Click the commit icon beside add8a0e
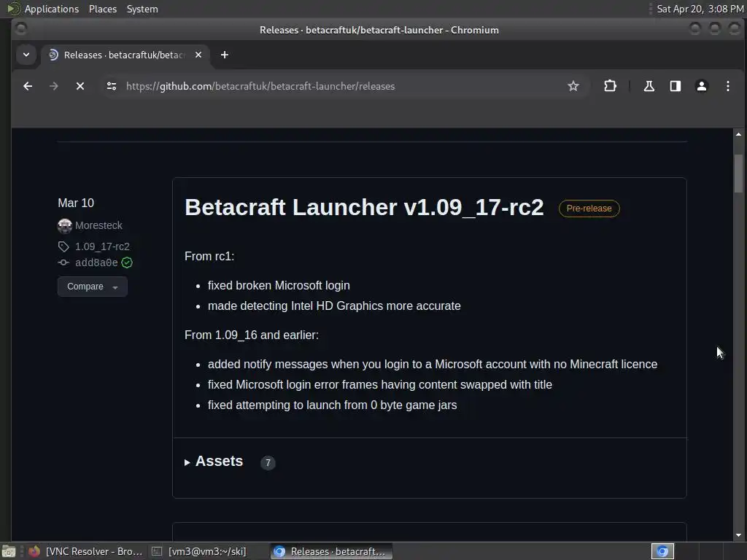 [x=63, y=262]
